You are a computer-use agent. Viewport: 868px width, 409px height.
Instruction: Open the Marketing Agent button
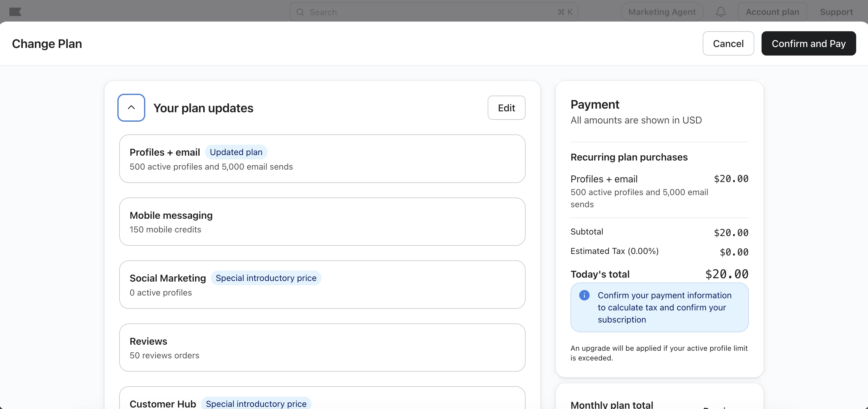pyautogui.click(x=662, y=12)
